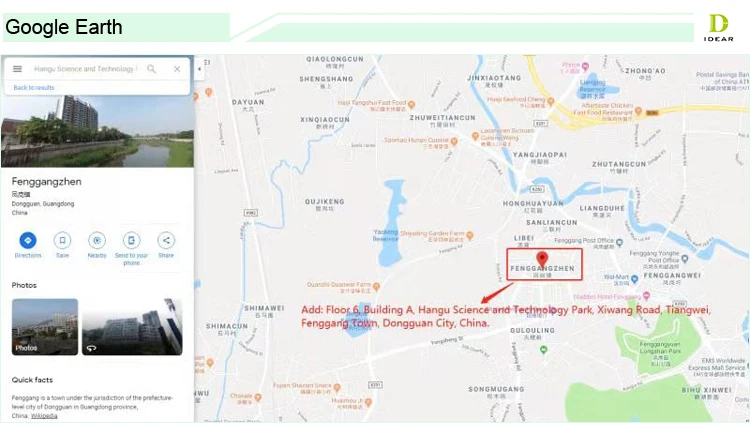Click Aftertaste Chicken restaurant marker

638,111
